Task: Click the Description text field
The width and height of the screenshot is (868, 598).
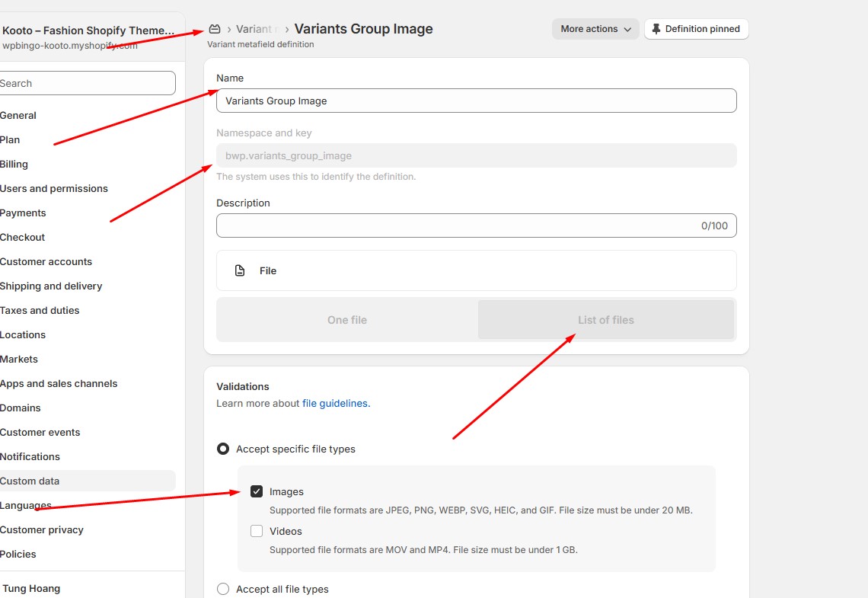Action: [457, 225]
